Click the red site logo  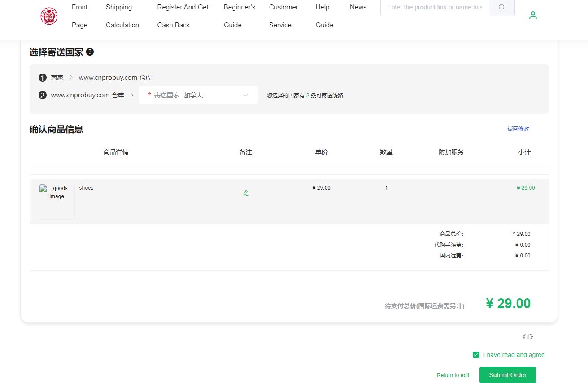49,16
